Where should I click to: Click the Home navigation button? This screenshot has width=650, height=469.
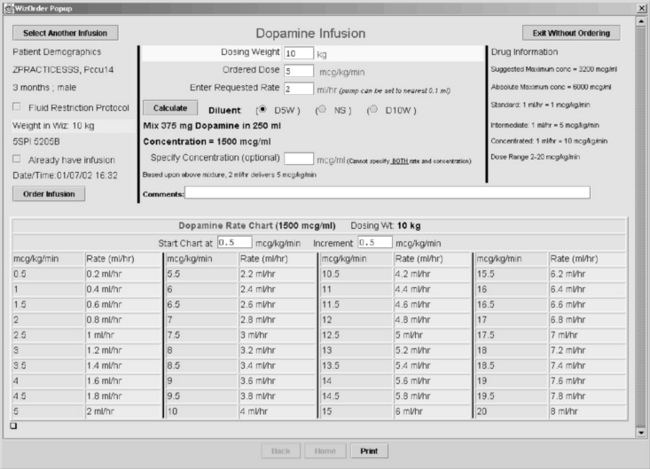pyautogui.click(x=324, y=451)
